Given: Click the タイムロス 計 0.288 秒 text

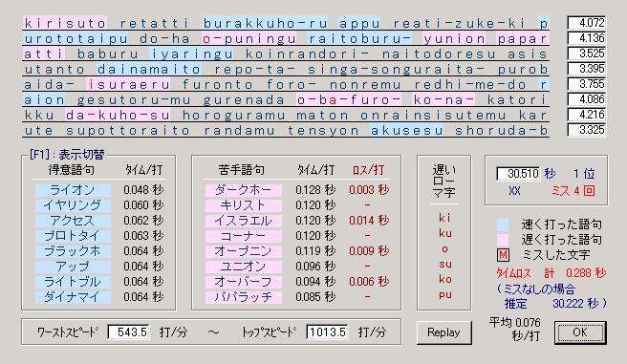Looking at the screenshot, I should point(551,273).
